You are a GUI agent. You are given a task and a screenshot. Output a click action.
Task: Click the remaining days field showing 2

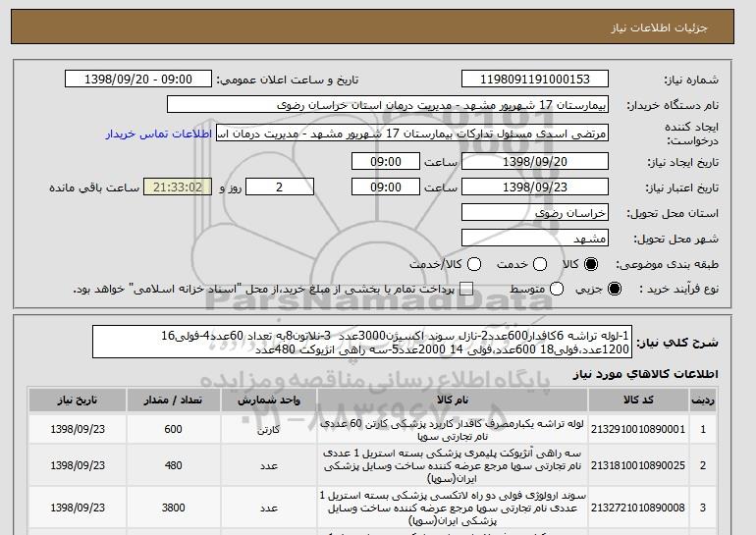[x=280, y=187]
